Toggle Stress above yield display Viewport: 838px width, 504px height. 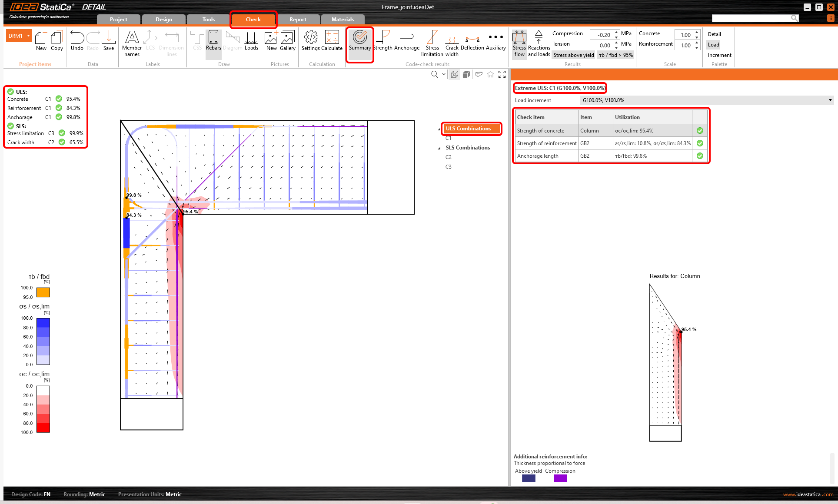point(573,55)
